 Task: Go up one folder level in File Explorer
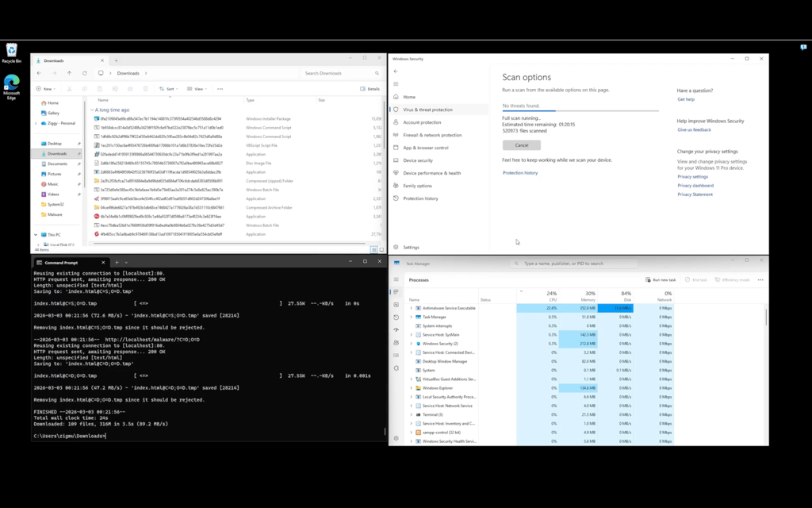coord(69,73)
